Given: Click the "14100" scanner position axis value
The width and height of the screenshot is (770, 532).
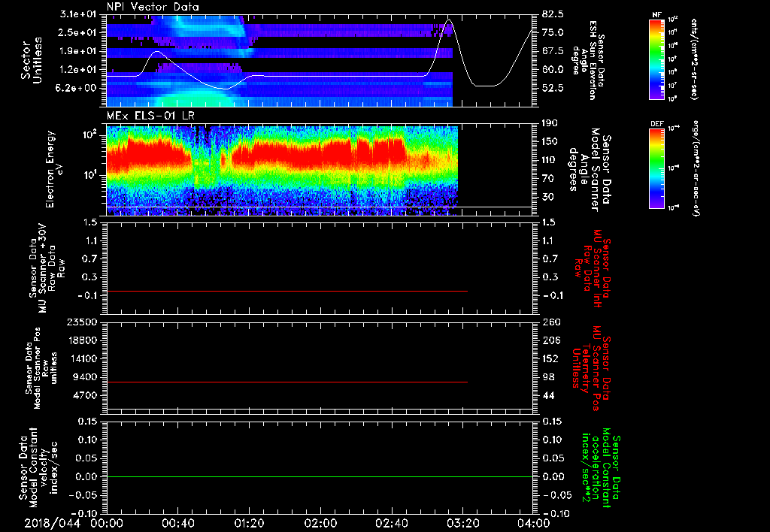Looking at the screenshot, I should click(81, 358).
